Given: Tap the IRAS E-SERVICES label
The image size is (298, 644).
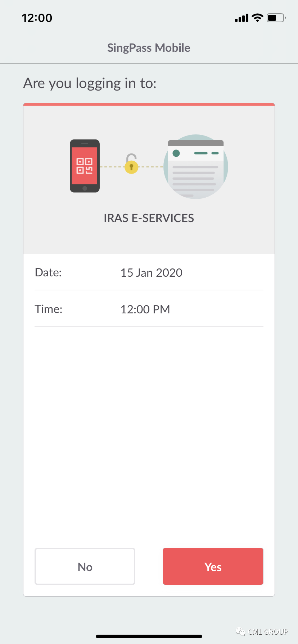Looking at the screenshot, I should click(149, 218).
